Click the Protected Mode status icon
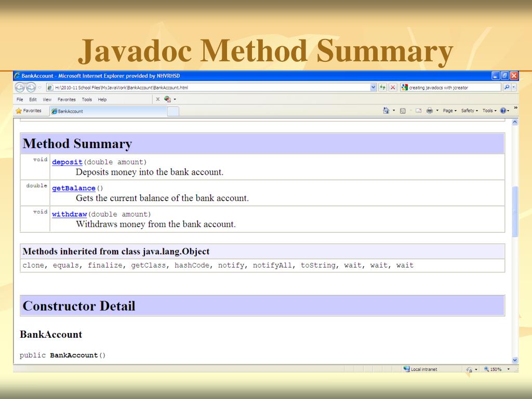The image size is (532, 399). pyautogui.click(x=470, y=369)
